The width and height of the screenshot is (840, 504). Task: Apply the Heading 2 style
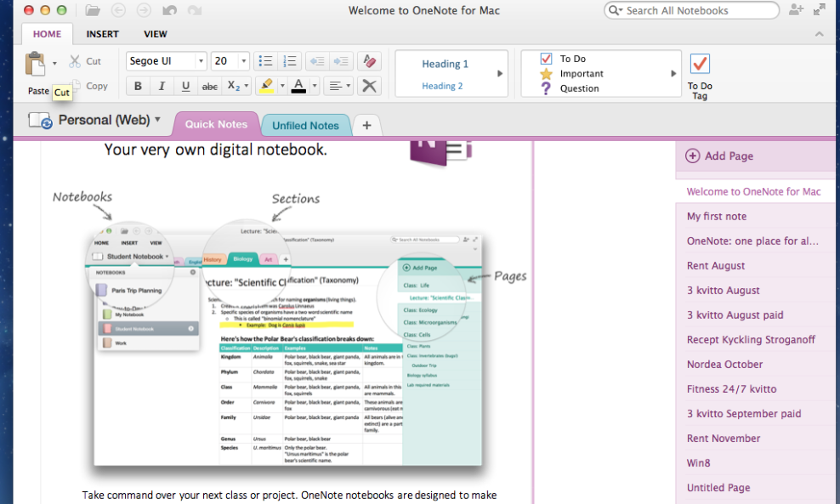pos(442,86)
